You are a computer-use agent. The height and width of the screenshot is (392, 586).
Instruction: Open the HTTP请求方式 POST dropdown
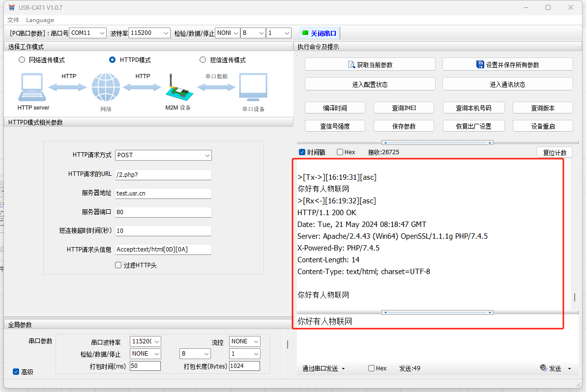tap(163, 155)
